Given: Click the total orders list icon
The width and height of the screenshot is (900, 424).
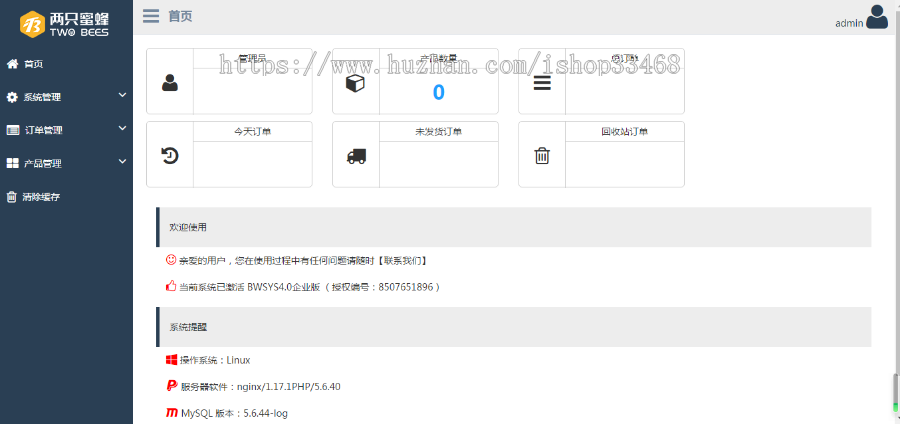Looking at the screenshot, I should tap(541, 83).
